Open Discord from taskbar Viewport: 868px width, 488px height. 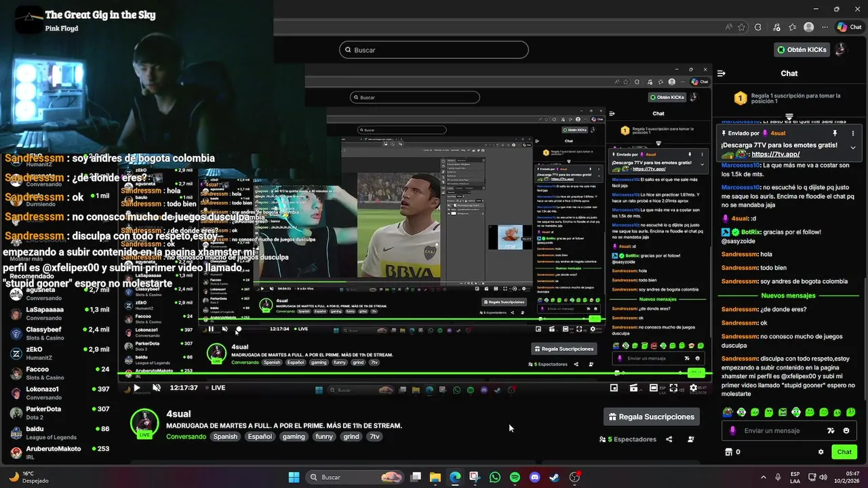coord(535,477)
